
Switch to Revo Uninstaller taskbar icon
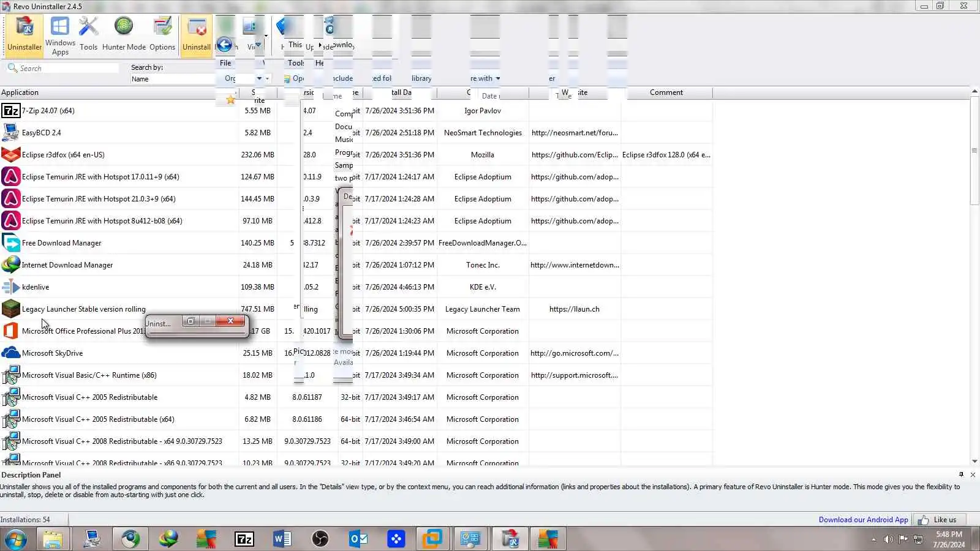[x=510, y=539]
